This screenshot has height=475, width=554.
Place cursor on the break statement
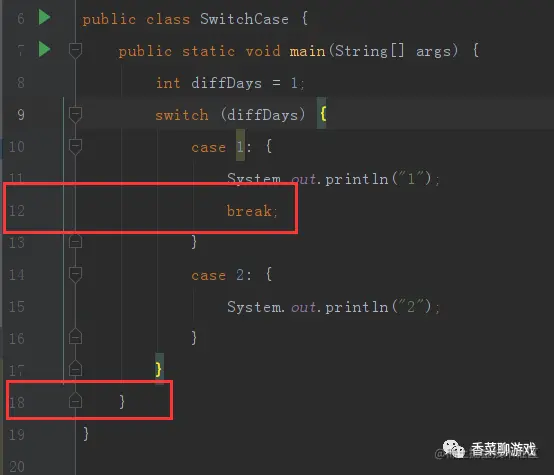coord(252,211)
